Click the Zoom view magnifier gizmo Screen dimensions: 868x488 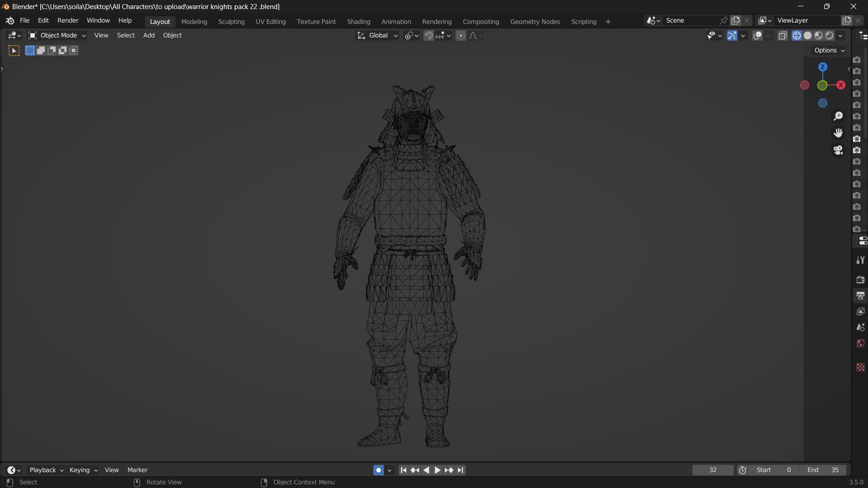coord(838,116)
